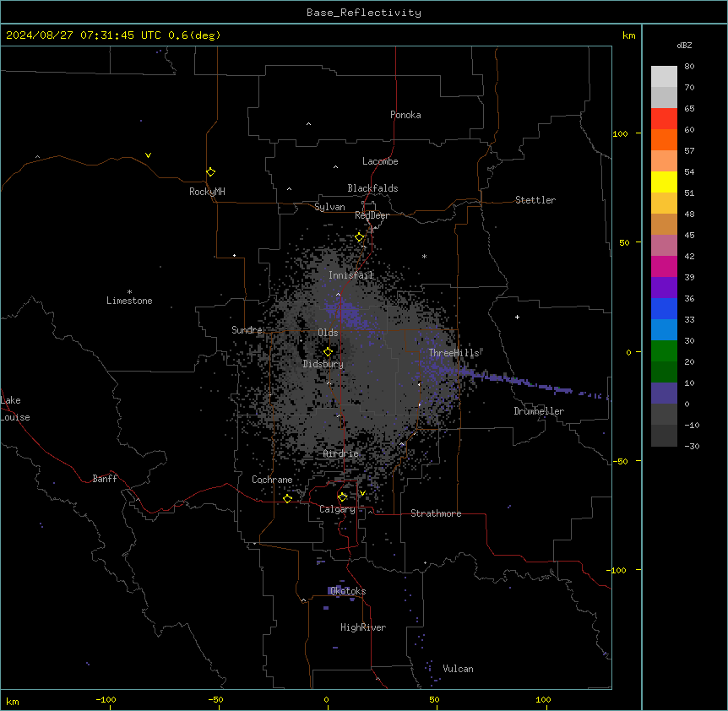The image size is (728, 711).
Task: Click the Ponoka city label
Action: click(405, 115)
